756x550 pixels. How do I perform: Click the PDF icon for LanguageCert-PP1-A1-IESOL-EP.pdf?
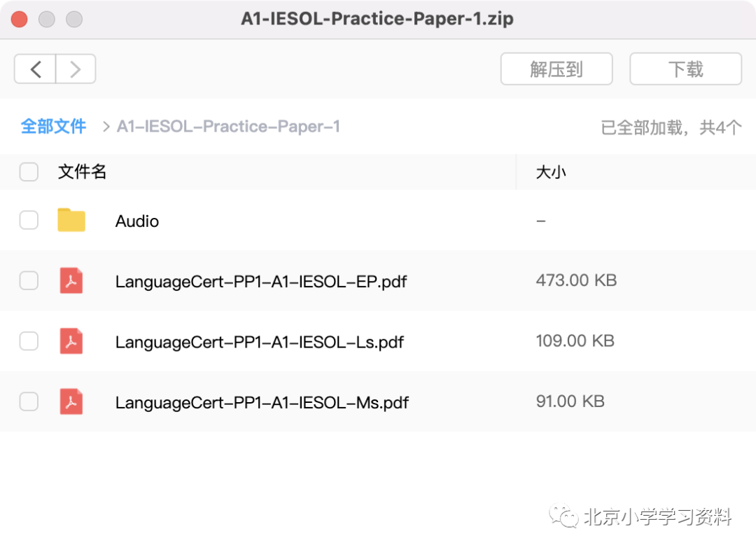(x=71, y=281)
